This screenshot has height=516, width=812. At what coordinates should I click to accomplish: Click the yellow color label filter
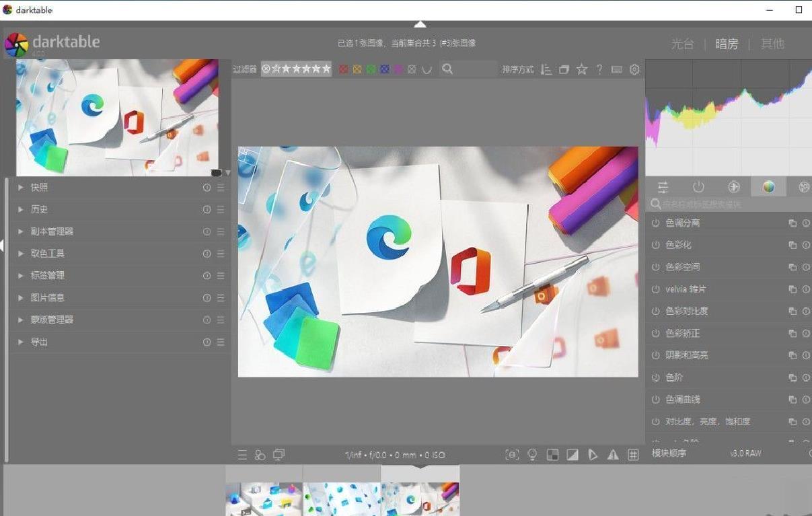pos(357,69)
